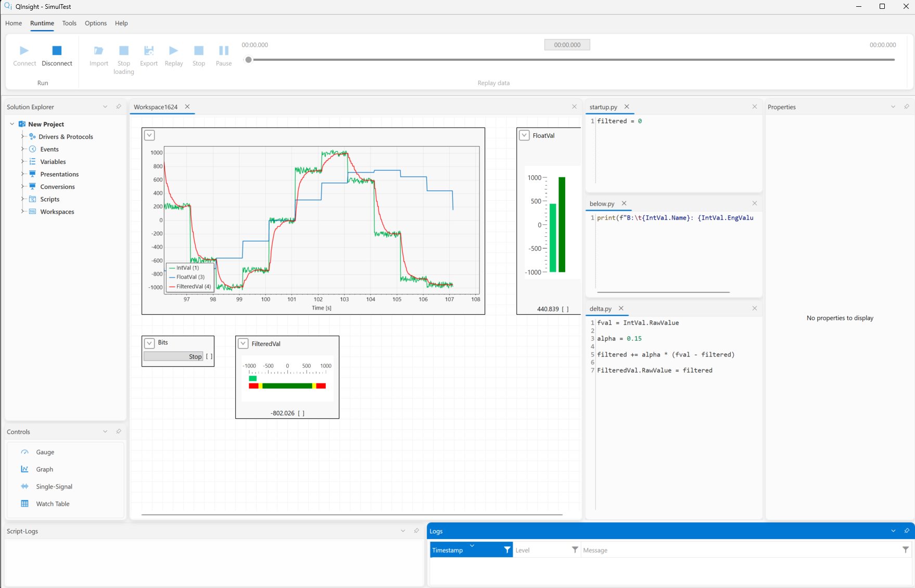Screen dimensions: 915x588
Task: Open the Home menu tab
Action: point(14,23)
